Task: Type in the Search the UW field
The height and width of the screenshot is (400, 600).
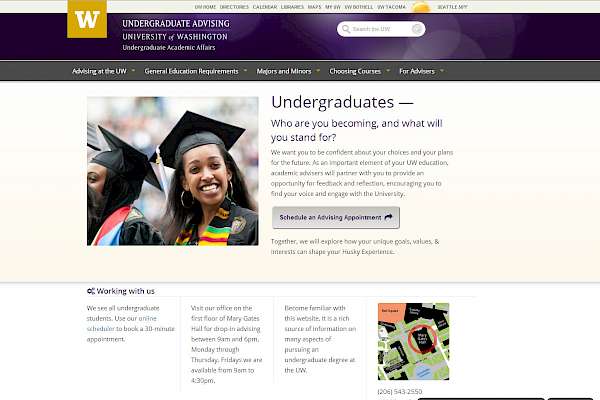Action: point(385,29)
